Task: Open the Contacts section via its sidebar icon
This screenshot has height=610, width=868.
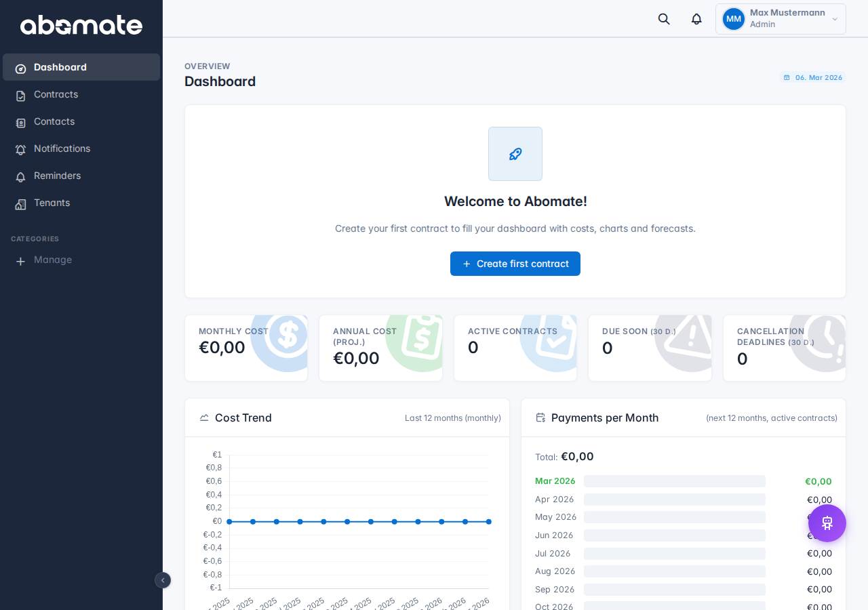Action: [20, 121]
